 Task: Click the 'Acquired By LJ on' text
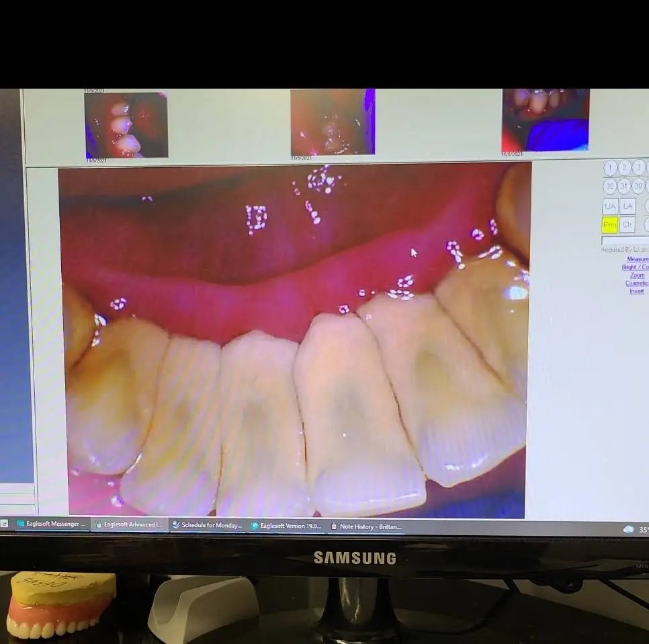pyautogui.click(x=624, y=250)
